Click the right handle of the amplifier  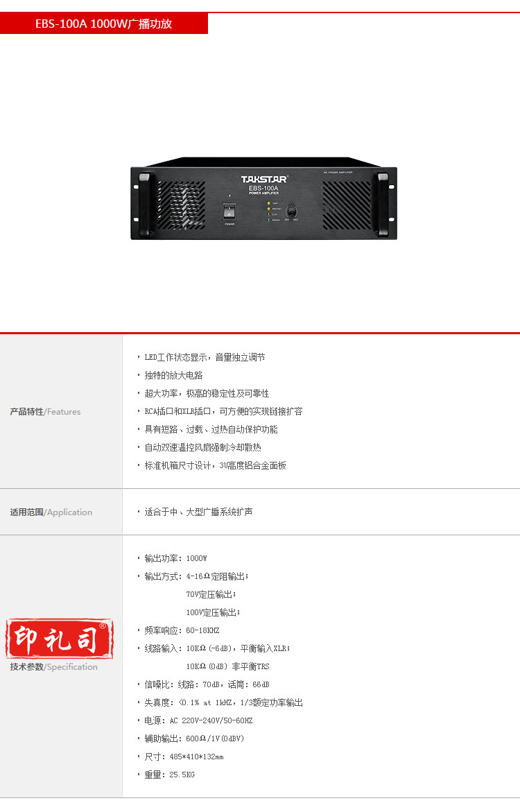383,203
